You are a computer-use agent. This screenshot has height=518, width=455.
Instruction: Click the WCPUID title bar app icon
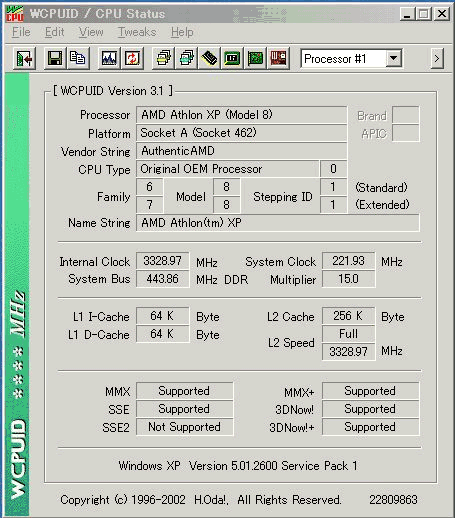(x=15, y=14)
